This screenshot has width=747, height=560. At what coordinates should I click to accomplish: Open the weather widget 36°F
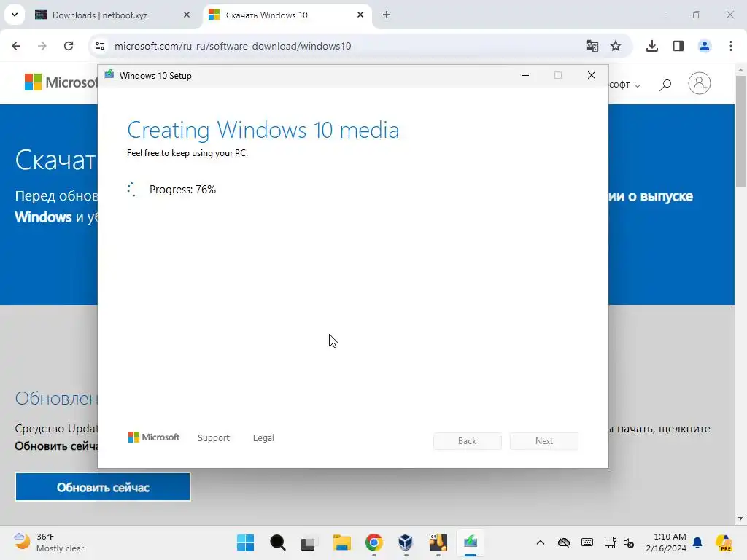[48, 542]
